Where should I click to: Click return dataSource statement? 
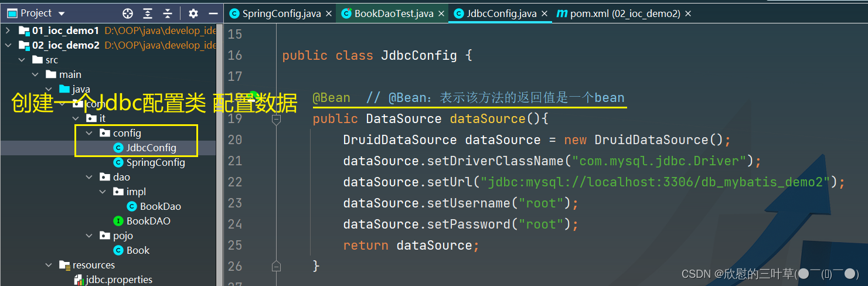(x=411, y=246)
